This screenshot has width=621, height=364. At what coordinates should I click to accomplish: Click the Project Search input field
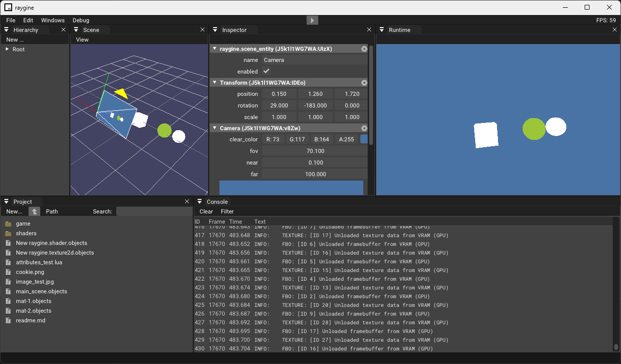tap(155, 212)
